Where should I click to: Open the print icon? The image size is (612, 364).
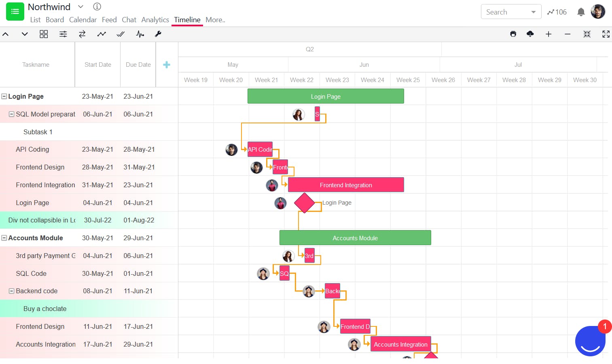(x=513, y=34)
